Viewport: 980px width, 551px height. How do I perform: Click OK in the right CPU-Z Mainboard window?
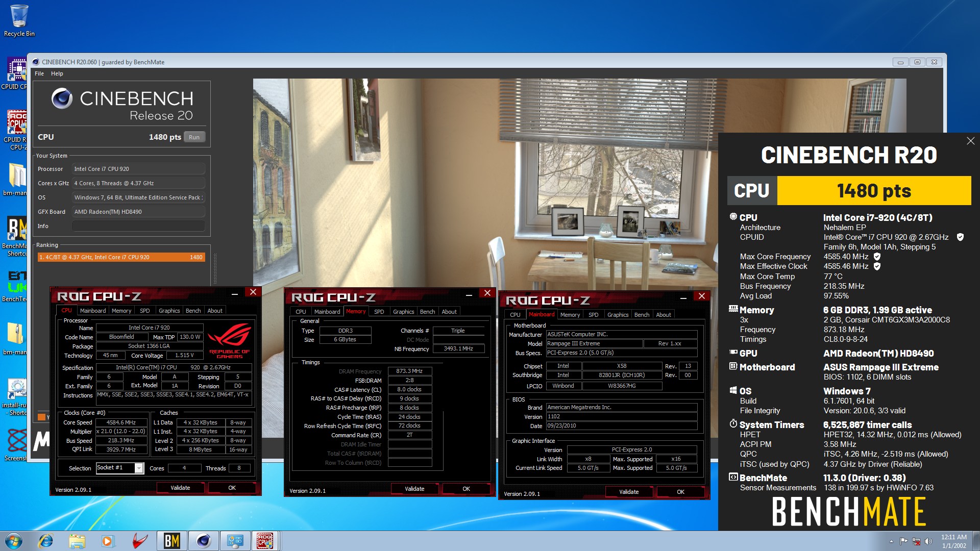pos(681,492)
